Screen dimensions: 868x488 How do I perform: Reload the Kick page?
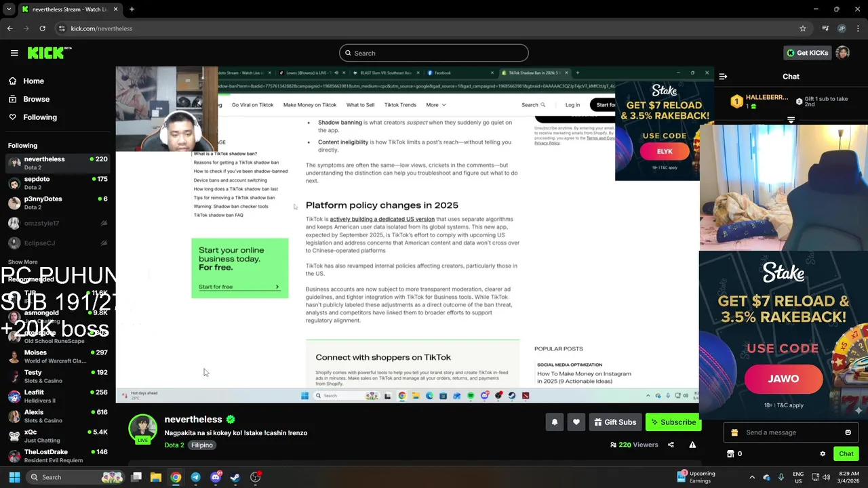(x=42, y=28)
